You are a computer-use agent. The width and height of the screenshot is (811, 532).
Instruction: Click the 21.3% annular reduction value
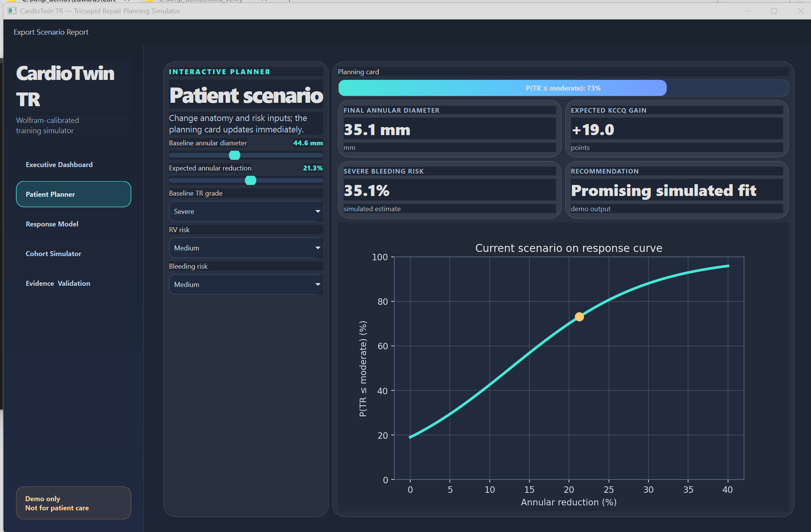pos(313,168)
